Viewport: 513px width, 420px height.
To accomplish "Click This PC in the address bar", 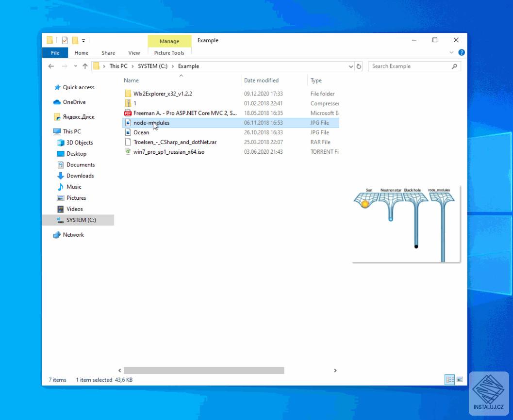I will [118, 66].
